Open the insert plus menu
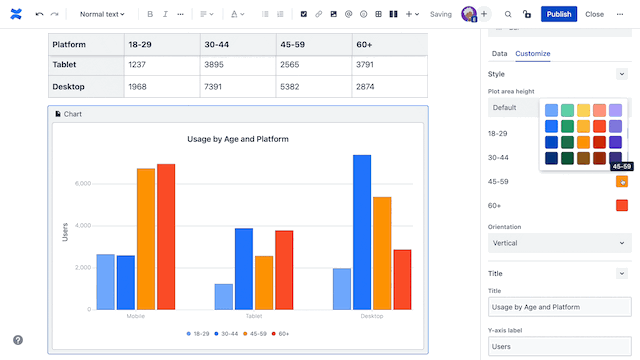Viewport: 640px width, 360px height. [412, 14]
